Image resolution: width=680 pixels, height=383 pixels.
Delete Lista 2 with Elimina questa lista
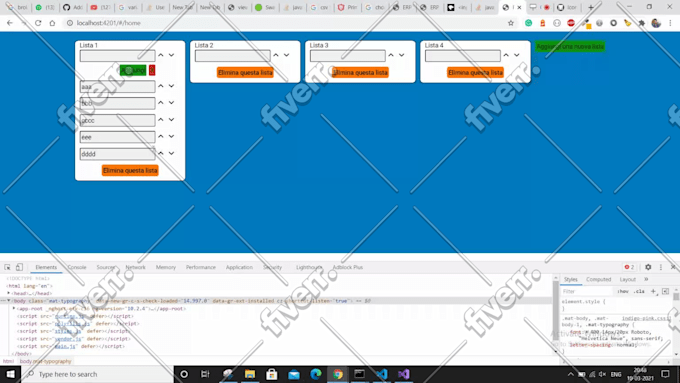tap(245, 72)
